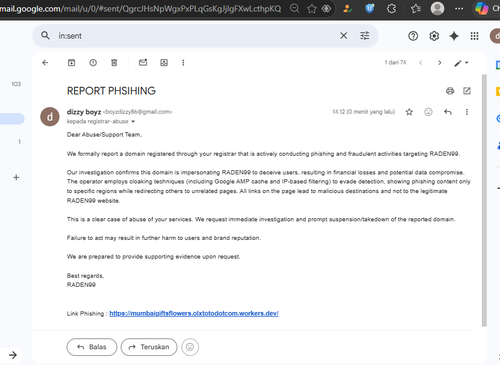The height and width of the screenshot is (365, 500).
Task: Open the Copilot icon in the browser toolbar
Action: coord(482,8)
